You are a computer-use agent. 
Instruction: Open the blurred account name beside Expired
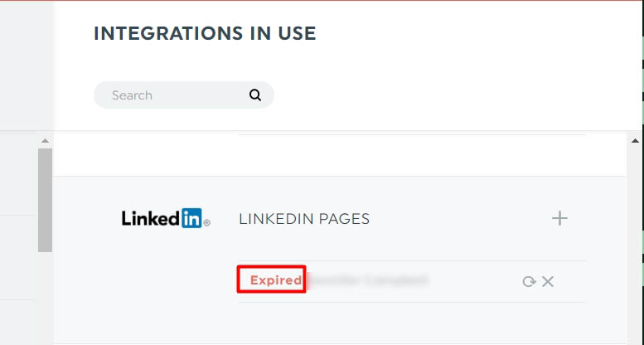[368, 280]
